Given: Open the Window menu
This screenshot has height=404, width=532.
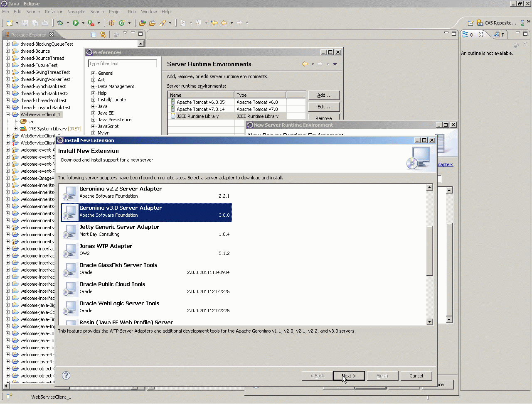Looking at the screenshot, I should click(x=149, y=12).
